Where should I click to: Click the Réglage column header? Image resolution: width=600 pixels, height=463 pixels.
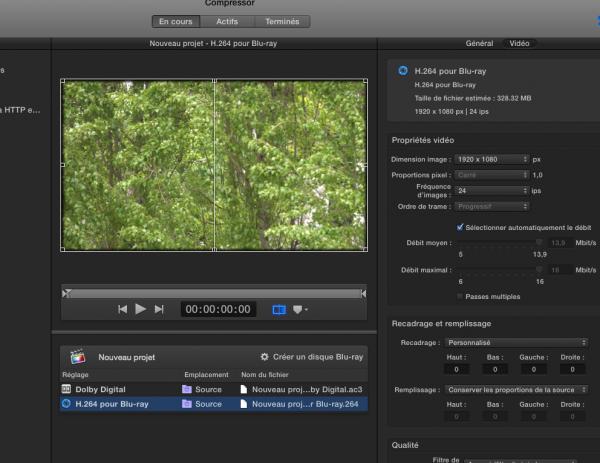[x=75, y=375]
